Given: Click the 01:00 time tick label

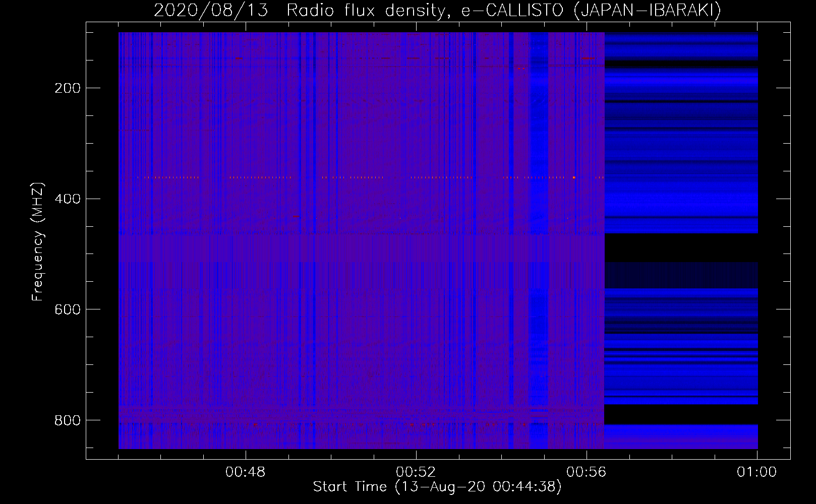Looking at the screenshot, I should pyautogui.click(x=756, y=472).
